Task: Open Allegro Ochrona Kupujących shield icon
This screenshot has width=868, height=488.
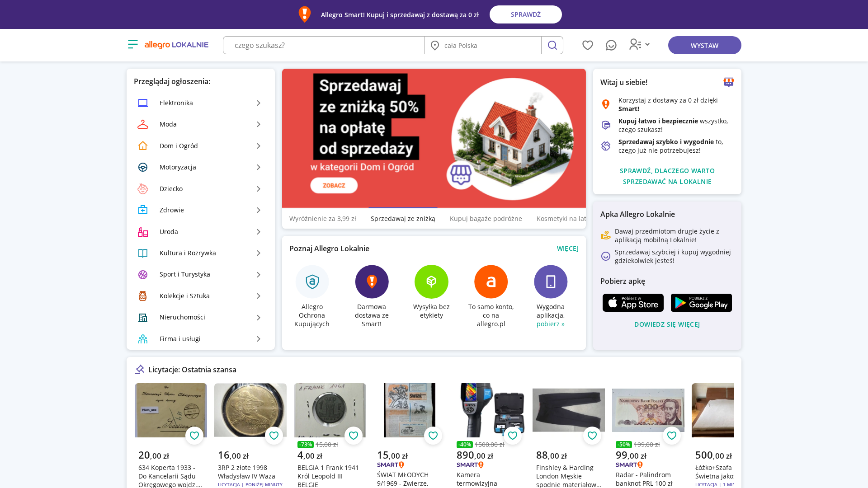Action: click(x=312, y=282)
